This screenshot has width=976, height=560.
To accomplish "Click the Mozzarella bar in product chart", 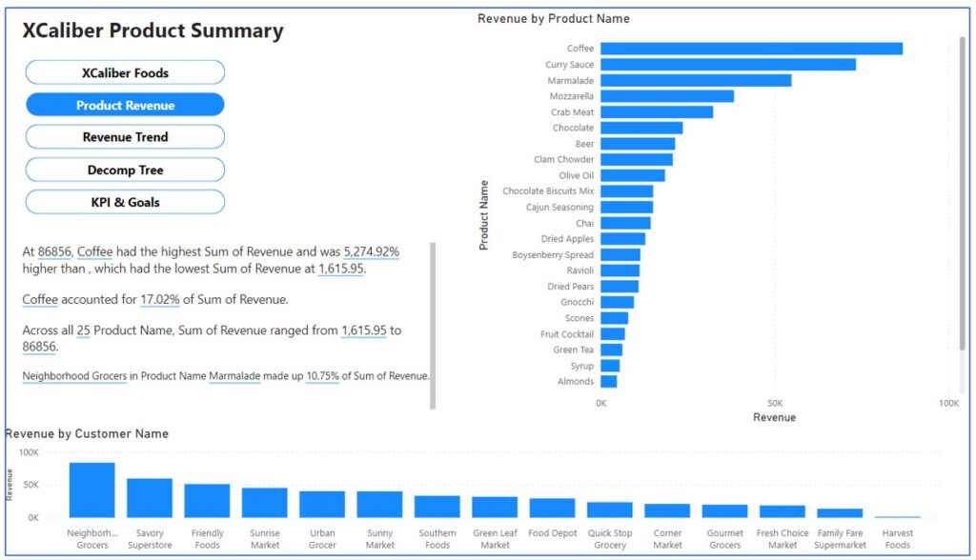I will click(x=667, y=96).
